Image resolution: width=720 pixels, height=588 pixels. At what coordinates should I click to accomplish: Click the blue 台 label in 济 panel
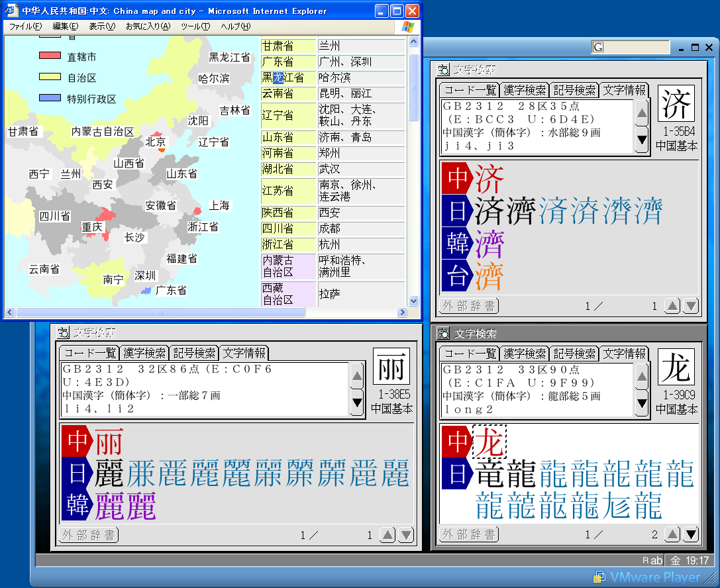457,276
